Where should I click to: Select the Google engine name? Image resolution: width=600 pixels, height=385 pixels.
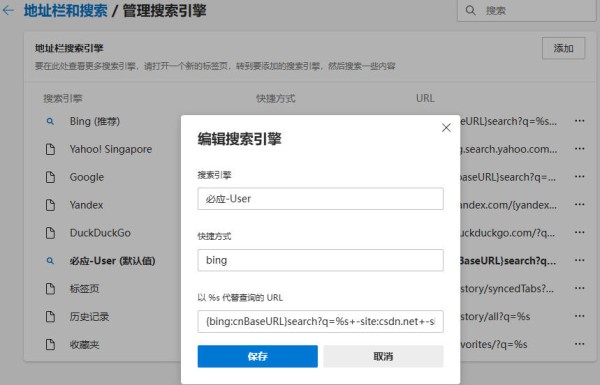pos(86,177)
